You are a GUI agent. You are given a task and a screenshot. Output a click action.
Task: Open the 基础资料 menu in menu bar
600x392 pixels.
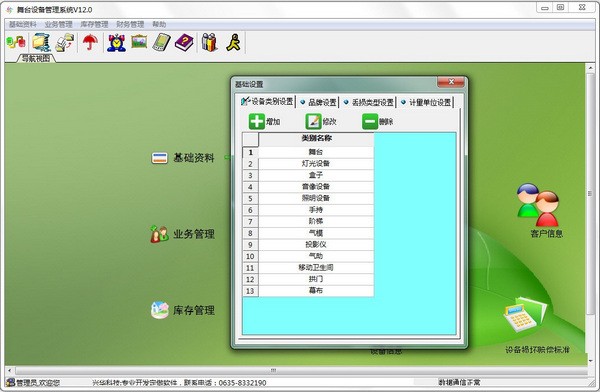point(23,24)
